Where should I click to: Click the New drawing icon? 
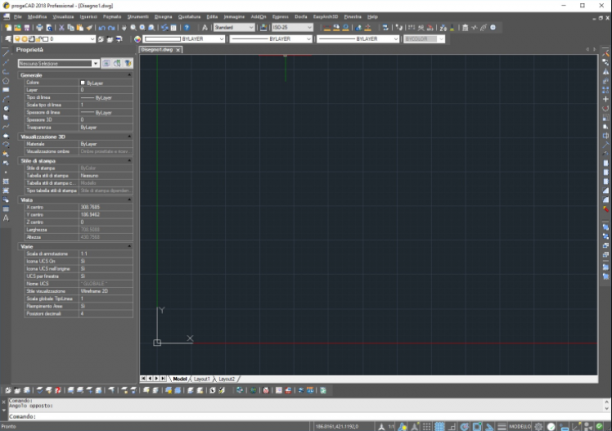tap(8, 28)
